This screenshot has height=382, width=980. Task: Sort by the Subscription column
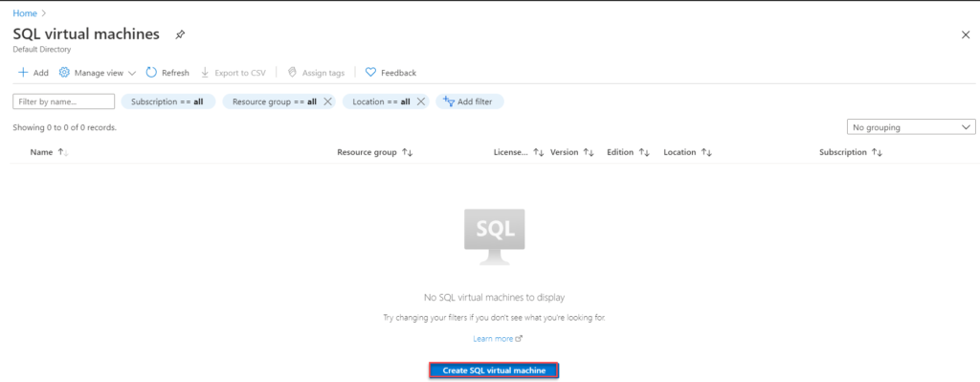pos(851,152)
